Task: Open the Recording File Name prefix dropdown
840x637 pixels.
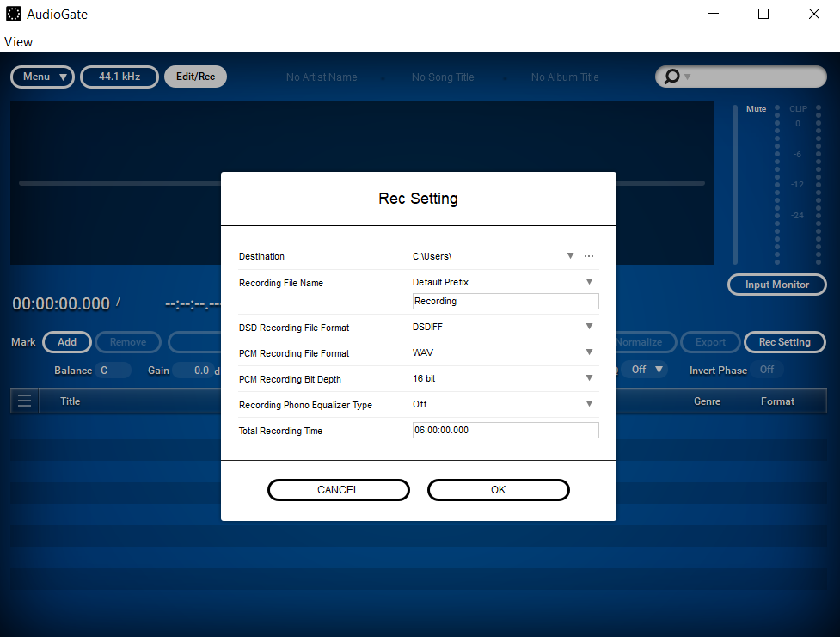Action: [x=589, y=281]
